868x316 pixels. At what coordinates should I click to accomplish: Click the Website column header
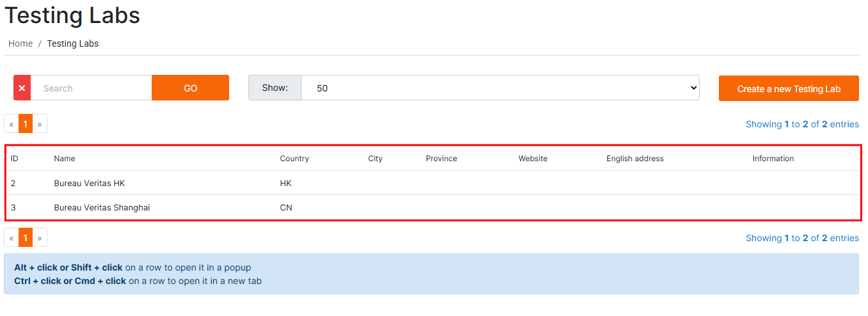533,159
